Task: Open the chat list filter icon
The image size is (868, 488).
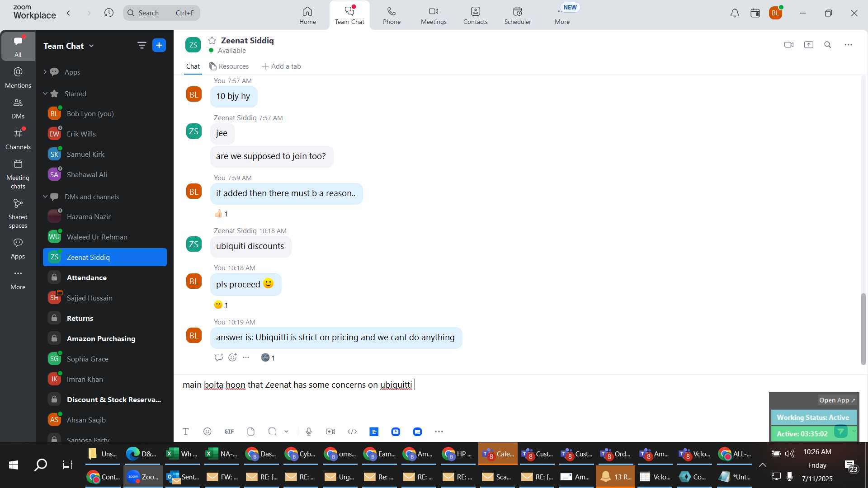Action: pyautogui.click(x=142, y=45)
